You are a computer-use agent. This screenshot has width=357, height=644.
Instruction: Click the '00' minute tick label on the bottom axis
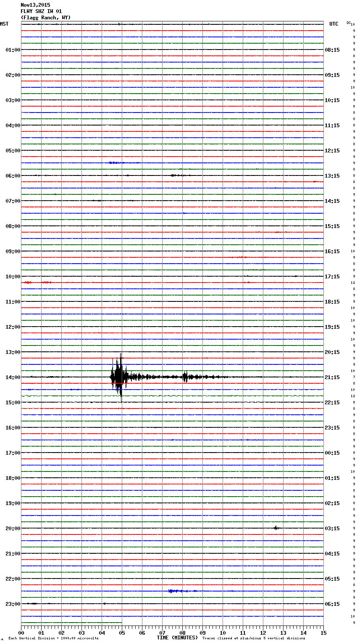coord(21,633)
